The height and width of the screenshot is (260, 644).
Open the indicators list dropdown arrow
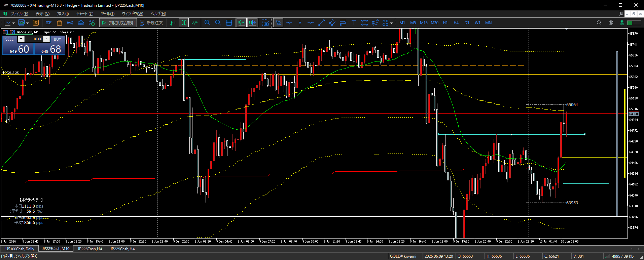[x=27, y=23]
